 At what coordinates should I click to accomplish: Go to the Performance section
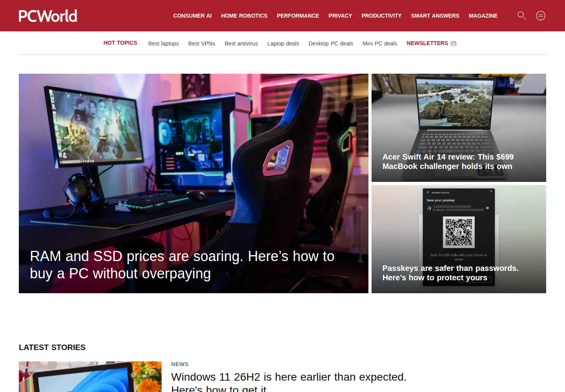click(298, 16)
